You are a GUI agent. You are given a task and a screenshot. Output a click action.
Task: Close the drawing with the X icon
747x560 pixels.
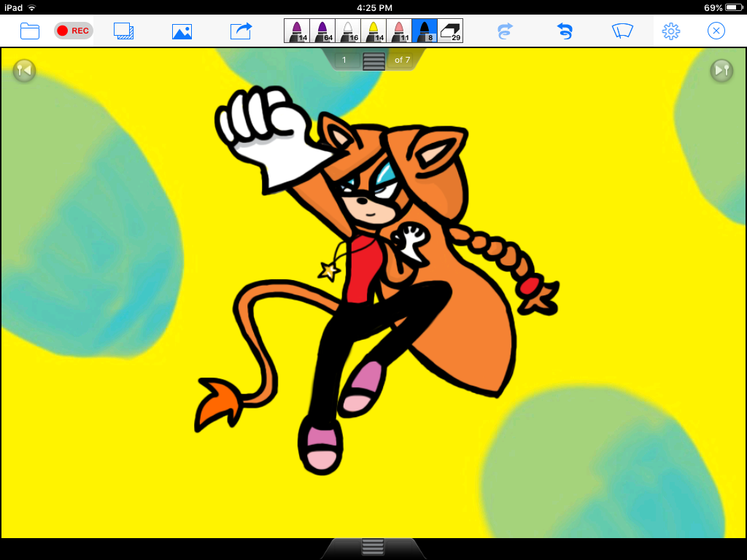(x=716, y=31)
